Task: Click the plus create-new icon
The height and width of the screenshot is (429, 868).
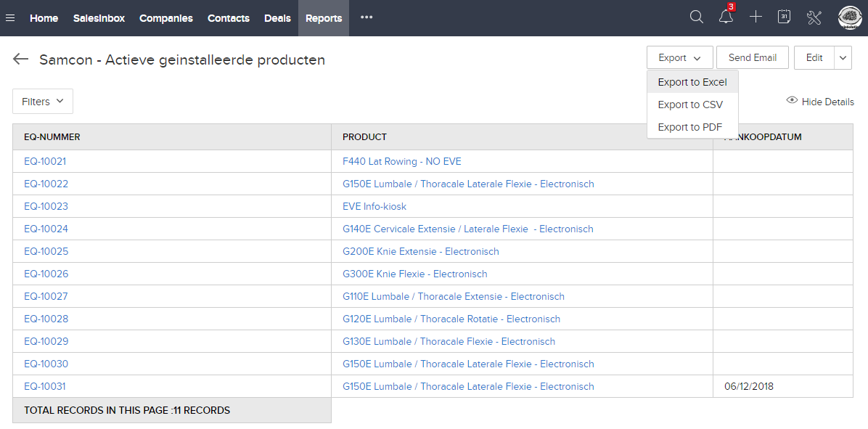Action: click(x=756, y=17)
